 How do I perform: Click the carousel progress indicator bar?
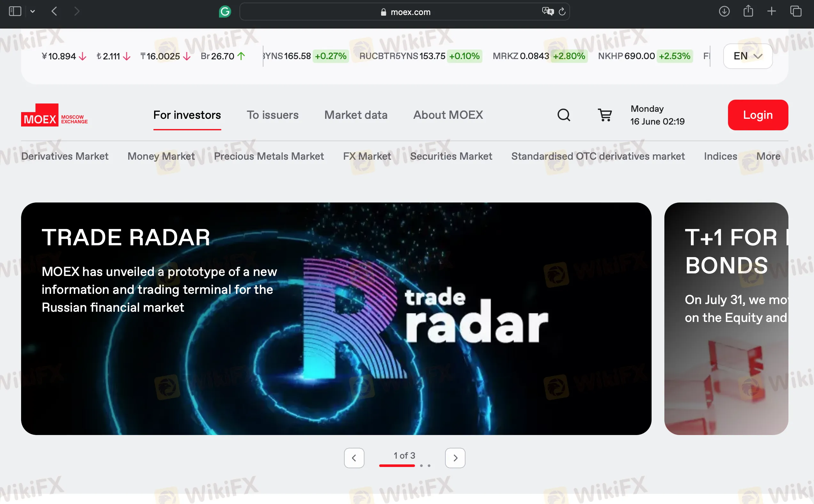coord(397,466)
